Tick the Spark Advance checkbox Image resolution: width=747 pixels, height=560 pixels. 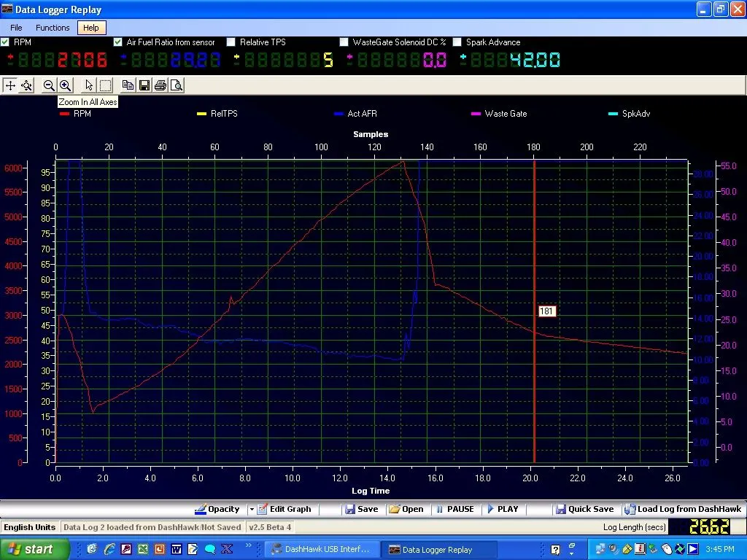tap(457, 42)
